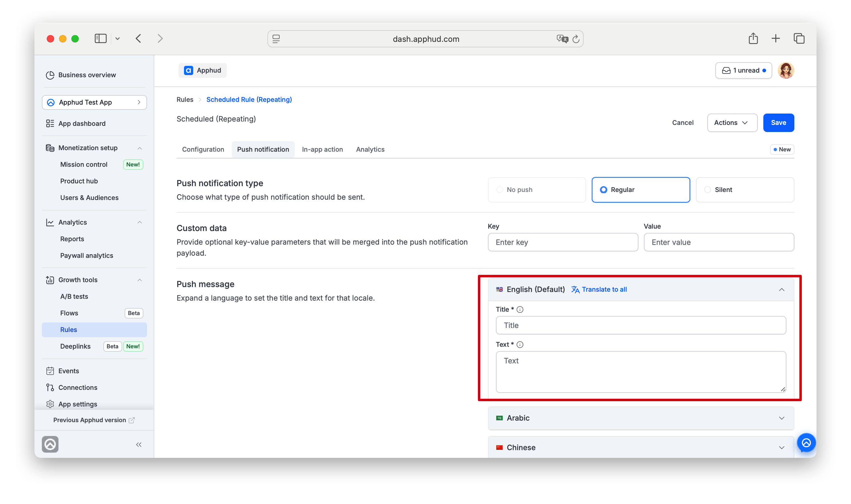Collapse the Monetization setup sidebar group

tap(140, 148)
